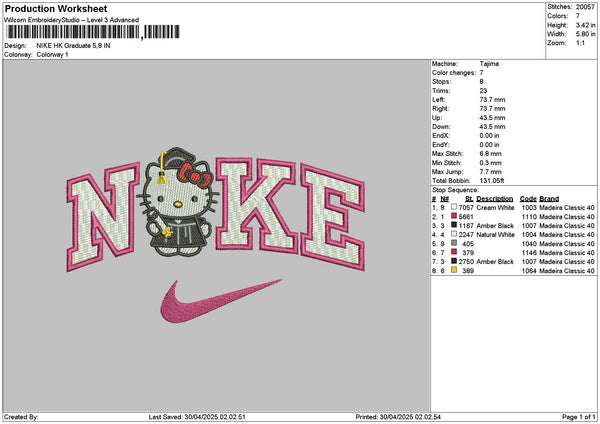Click the 'Code' column header

click(x=528, y=199)
